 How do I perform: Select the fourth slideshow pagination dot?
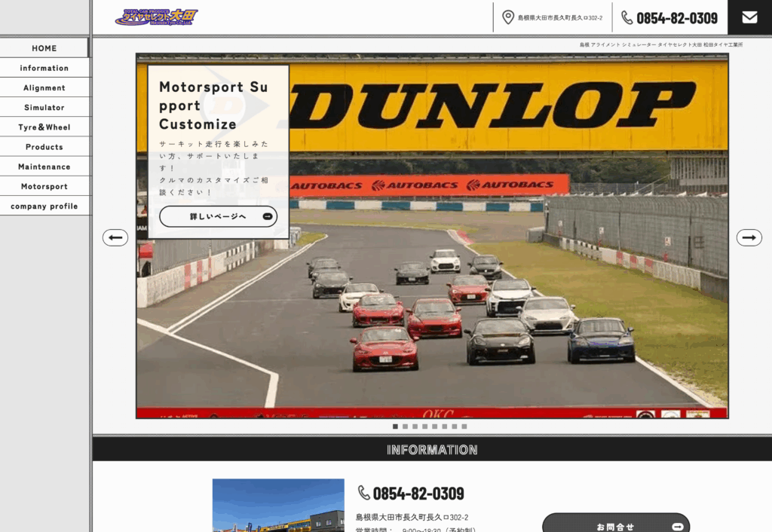(x=424, y=427)
